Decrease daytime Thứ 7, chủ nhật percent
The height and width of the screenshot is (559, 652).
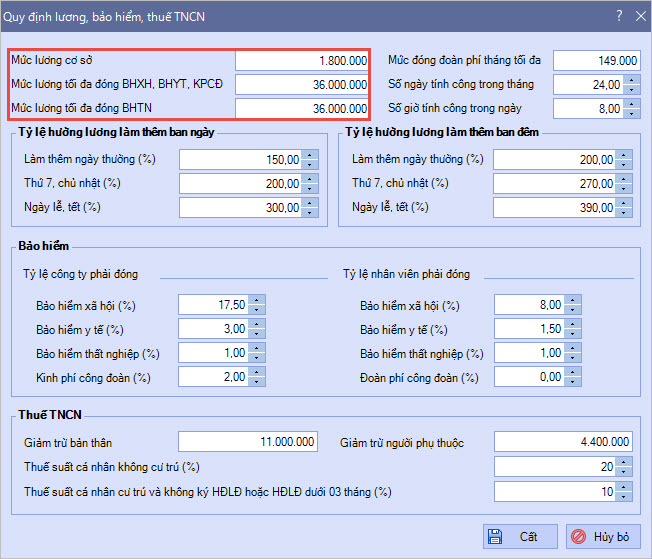[x=309, y=188]
